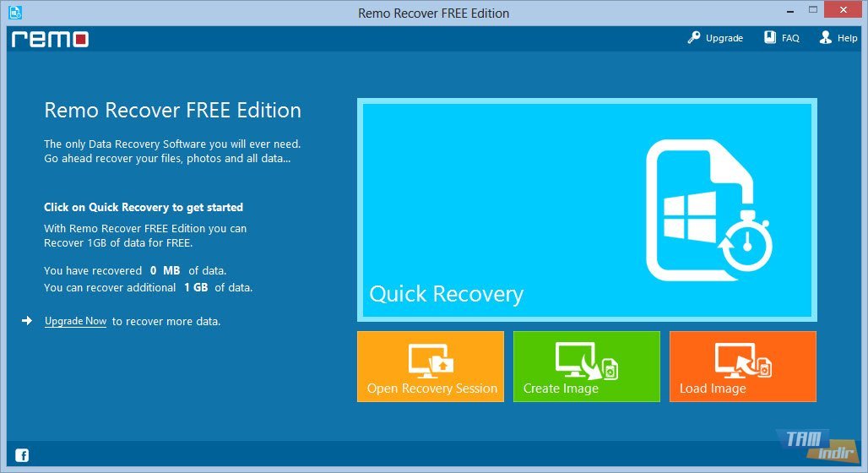Click the FAQ book icon
The width and height of the screenshot is (868, 473).
click(x=770, y=38)
